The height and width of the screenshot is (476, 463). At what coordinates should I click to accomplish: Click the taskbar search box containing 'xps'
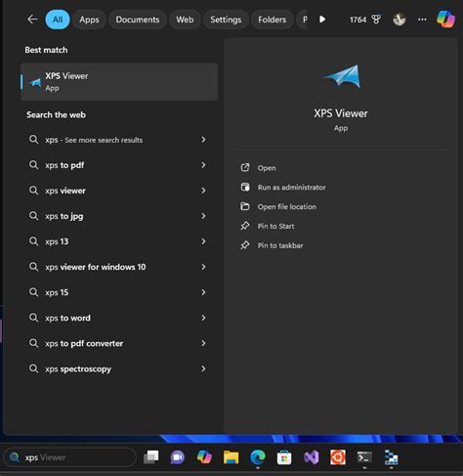point(69,457)
